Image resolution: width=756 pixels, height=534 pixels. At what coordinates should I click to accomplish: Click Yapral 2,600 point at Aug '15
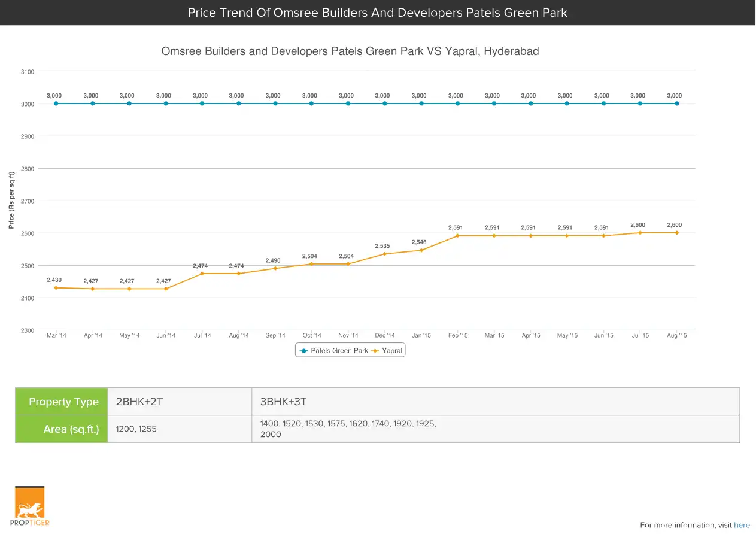[x=677, y=233]
